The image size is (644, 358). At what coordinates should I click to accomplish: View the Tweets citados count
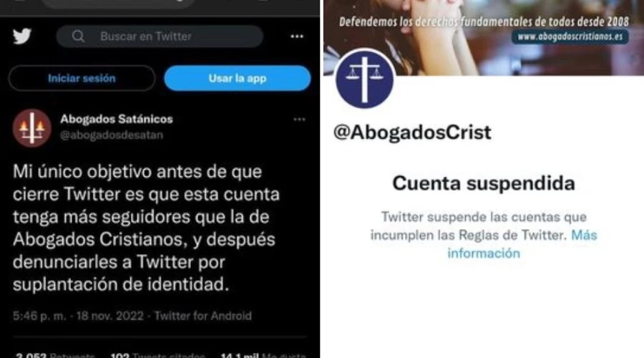[157, 354]
